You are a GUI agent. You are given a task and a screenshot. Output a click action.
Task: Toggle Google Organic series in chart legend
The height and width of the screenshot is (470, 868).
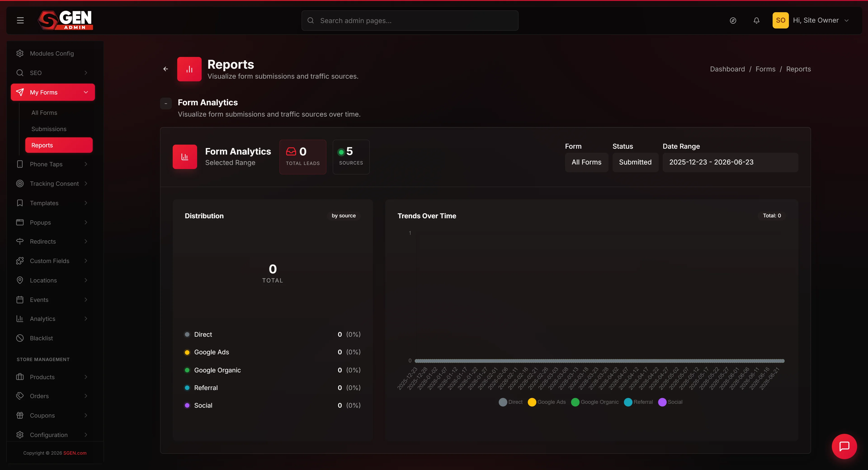pos(595,402)
